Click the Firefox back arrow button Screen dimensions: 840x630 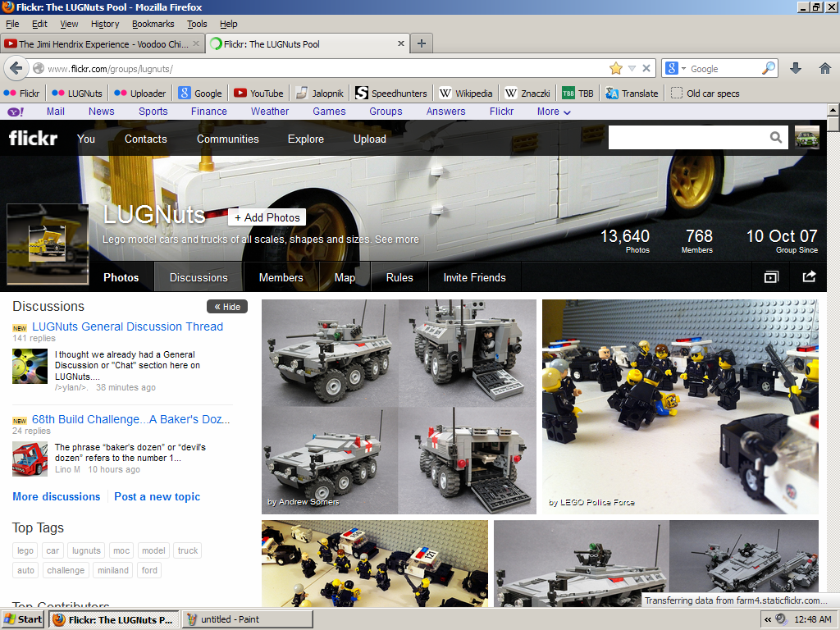(16, 68)
